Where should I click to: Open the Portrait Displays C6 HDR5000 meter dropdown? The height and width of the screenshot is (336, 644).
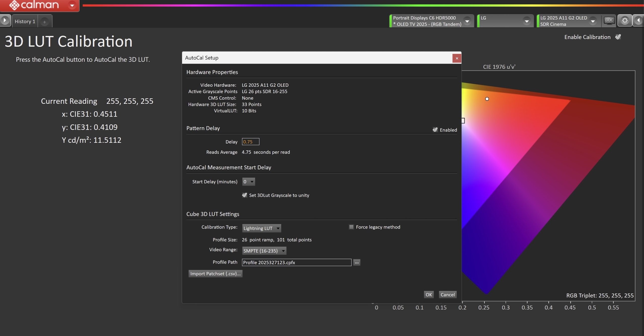coord(467,21)
